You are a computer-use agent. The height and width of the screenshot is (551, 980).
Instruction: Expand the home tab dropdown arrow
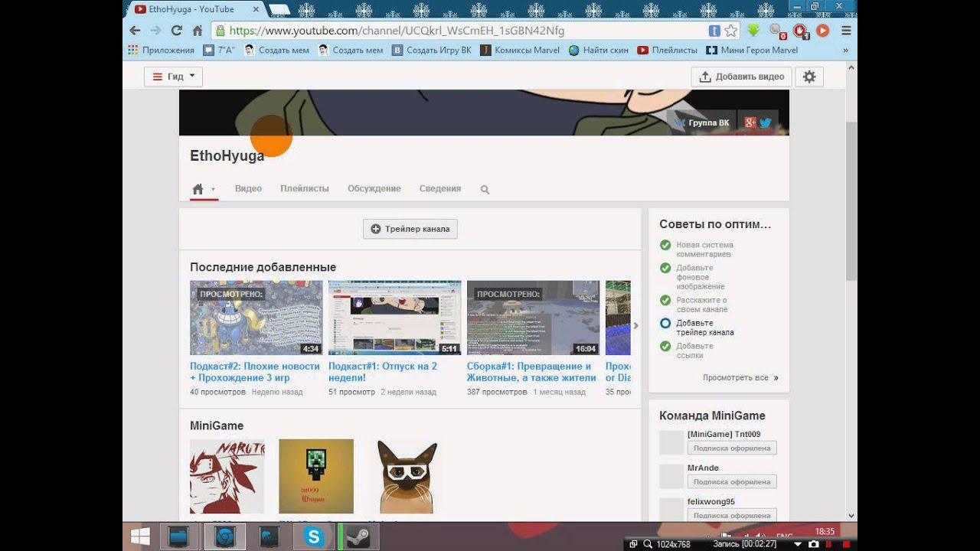click(x=213, y=189)
